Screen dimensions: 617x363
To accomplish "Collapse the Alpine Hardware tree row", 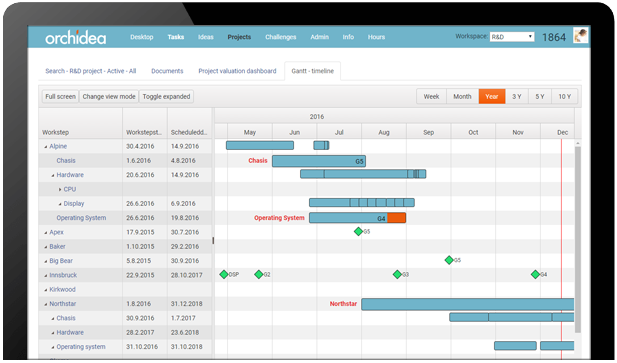I will [x=53, y=175].
